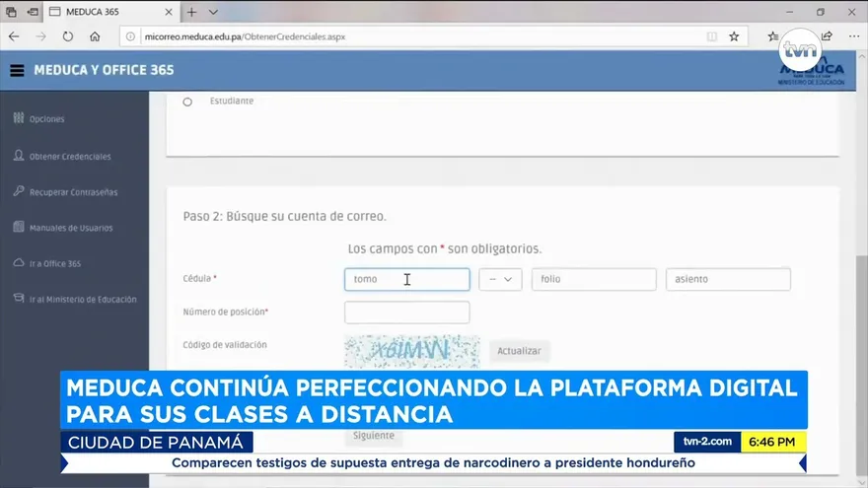Reload the page with the refresh icon
Image resolution: width=868 pixels, height=488 pixels.
point(67,36)
